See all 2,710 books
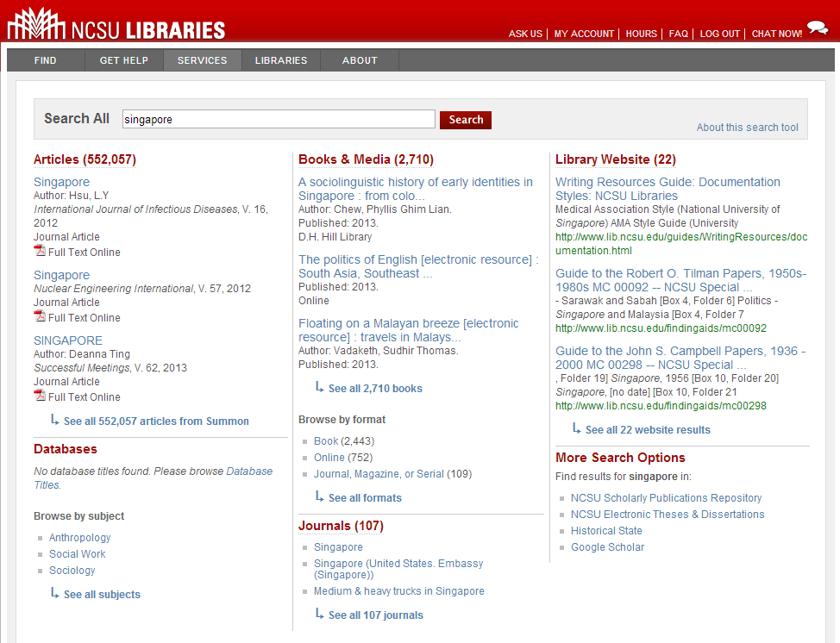Image resolution: width=840 pixels, height=643 pixels. click(375, 389)
